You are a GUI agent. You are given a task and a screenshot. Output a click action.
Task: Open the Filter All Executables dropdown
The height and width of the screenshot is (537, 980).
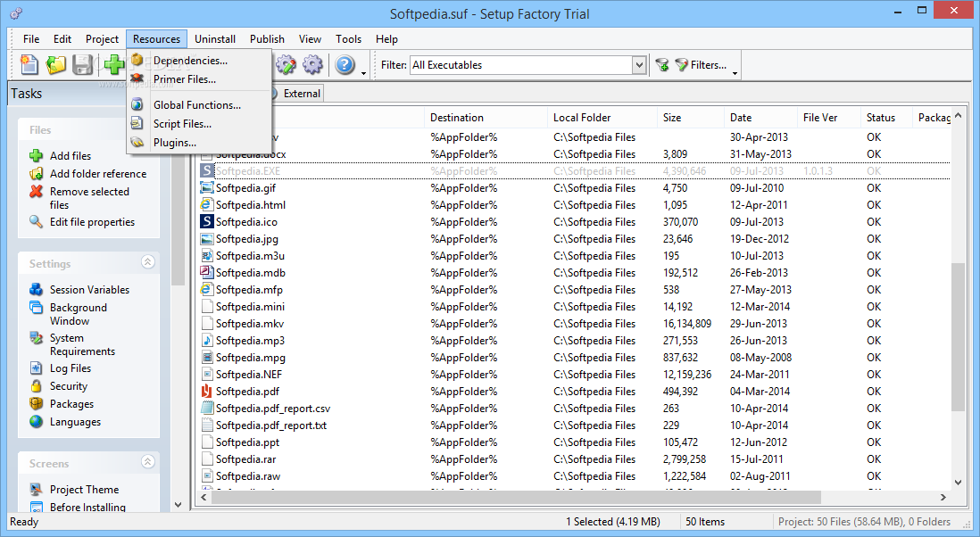(639, 64)
